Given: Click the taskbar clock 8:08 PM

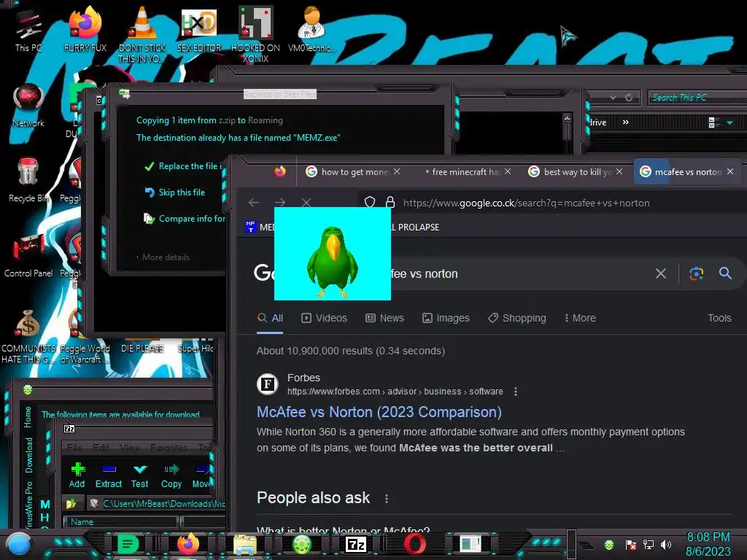Looking at the screenshot, I should tap(708, 537).
